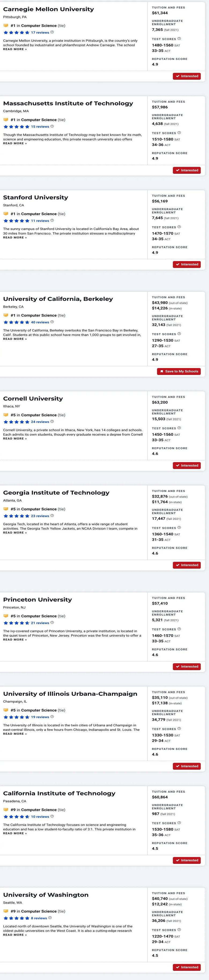
Task: Open University of Illinois Urbana-Champaign title
Action: pos(70,694)
